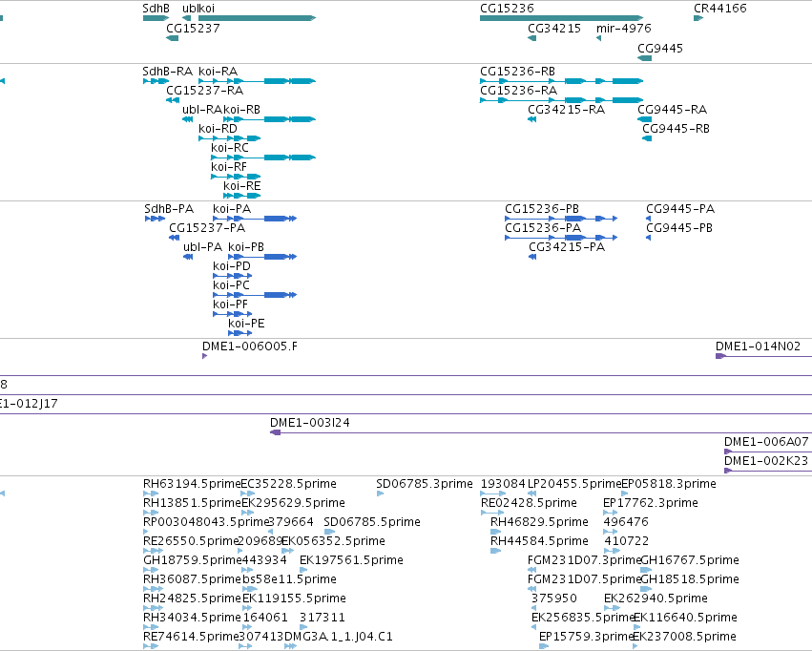Select the koi-PB protein label
This screenshot has width=812, height=651.
pos(246,247)
